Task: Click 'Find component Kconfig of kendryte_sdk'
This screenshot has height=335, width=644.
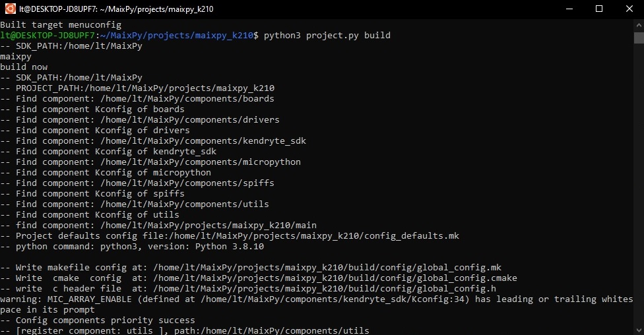Action: tap(116, 152)
